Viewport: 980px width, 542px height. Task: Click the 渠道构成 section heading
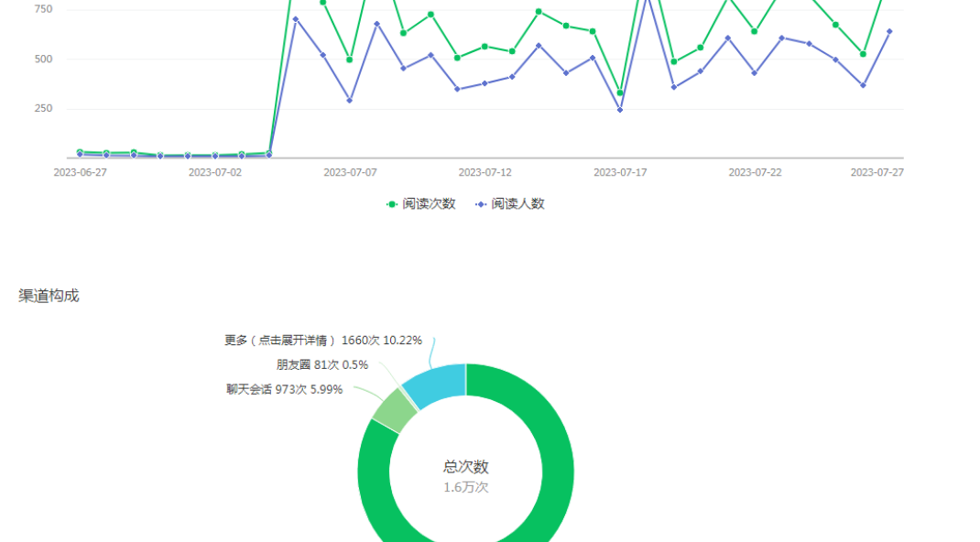tap(49, 296)
